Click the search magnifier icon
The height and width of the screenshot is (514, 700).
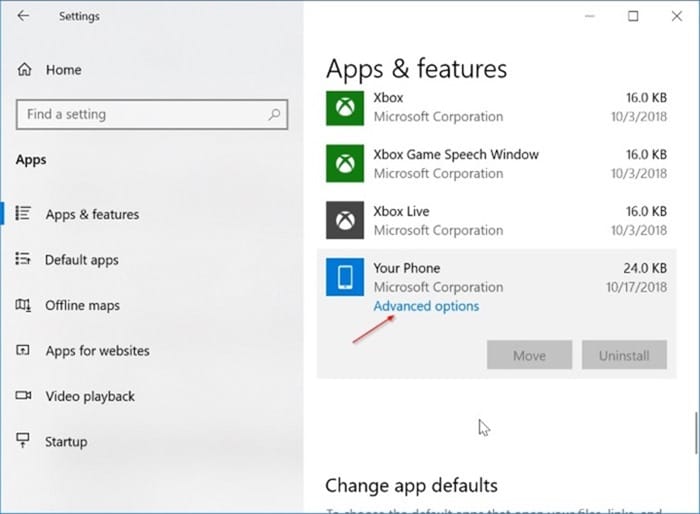point(274,115)
